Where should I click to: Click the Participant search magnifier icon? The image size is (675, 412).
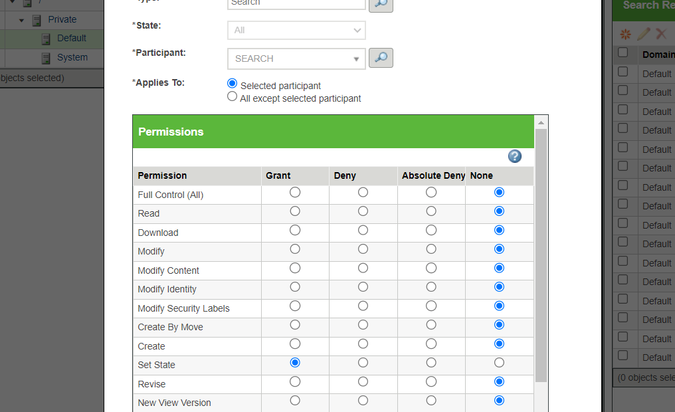coord(381,58)
